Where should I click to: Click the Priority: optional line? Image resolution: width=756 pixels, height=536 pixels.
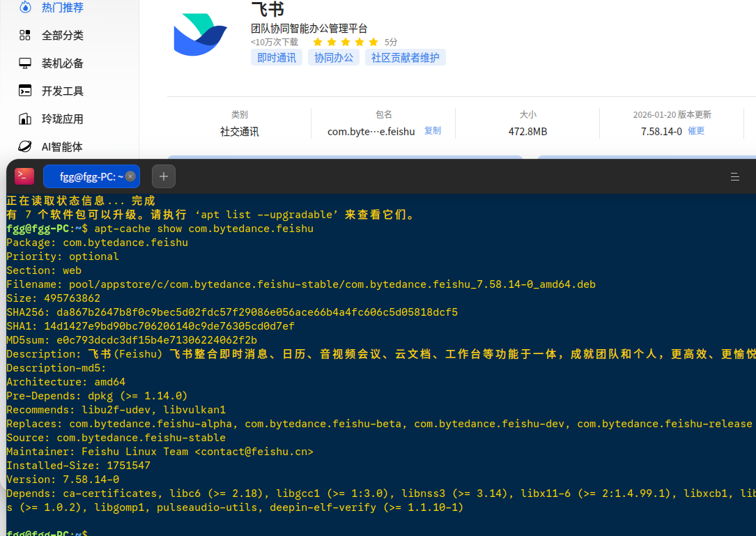[62, 256]
